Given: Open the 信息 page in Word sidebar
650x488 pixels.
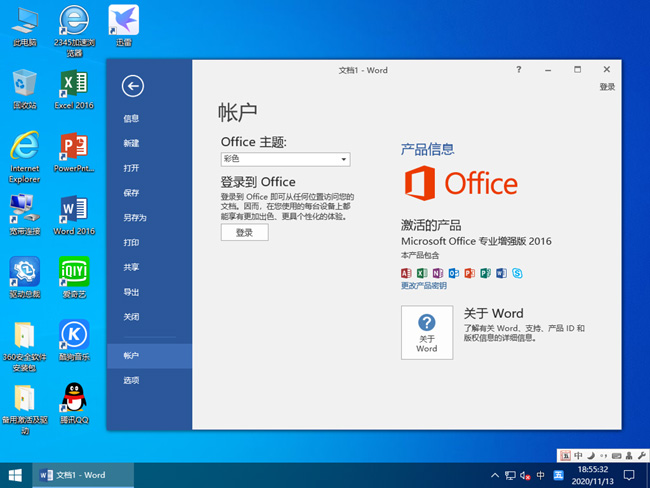Looking at the screenshot, I should (x=131, y=119).
